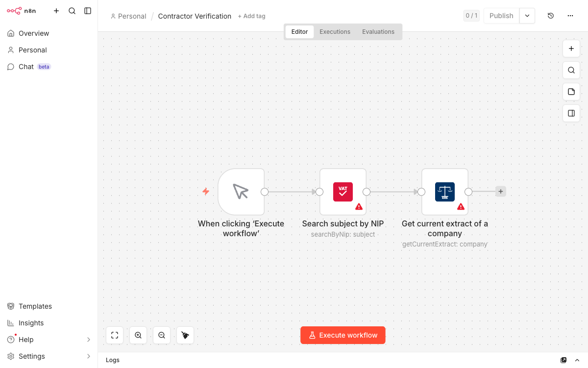588x368 pixels.
Task: Add a sticky note to canvas
Action: (571, 92)
